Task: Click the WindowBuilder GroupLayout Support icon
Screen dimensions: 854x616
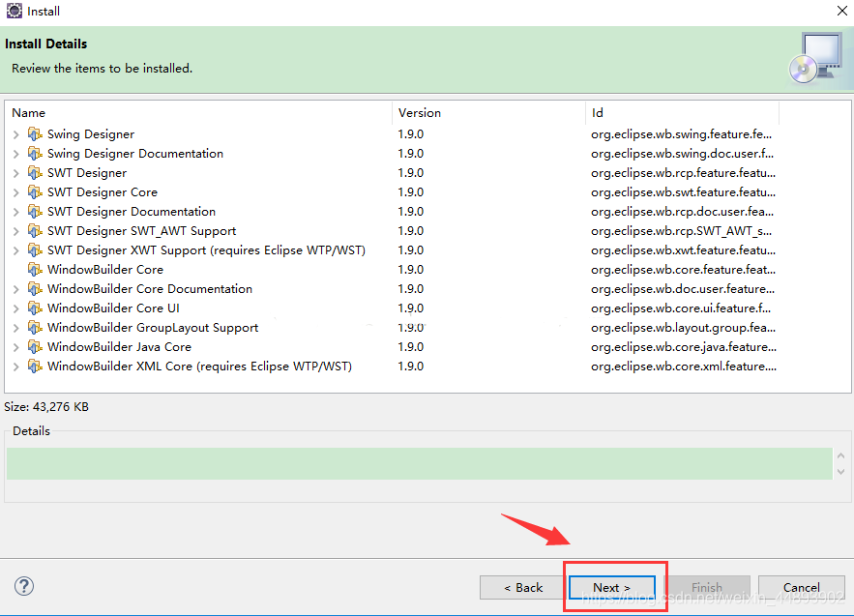Action: pyautogui.click(x=35, y=327)
